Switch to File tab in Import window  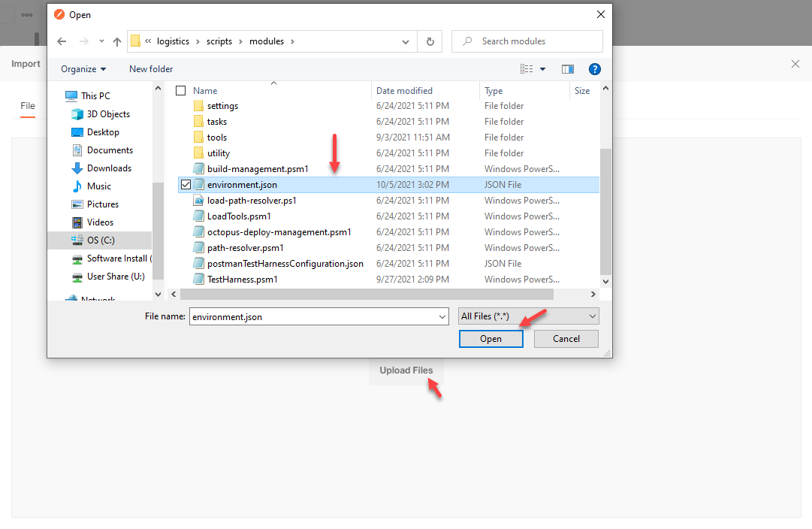[x=28, y=106]
